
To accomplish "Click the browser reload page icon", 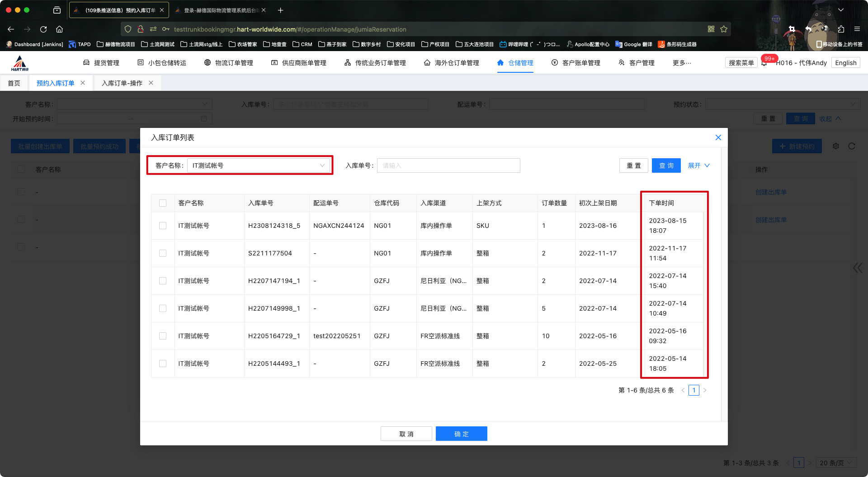I will pos(43,29).
